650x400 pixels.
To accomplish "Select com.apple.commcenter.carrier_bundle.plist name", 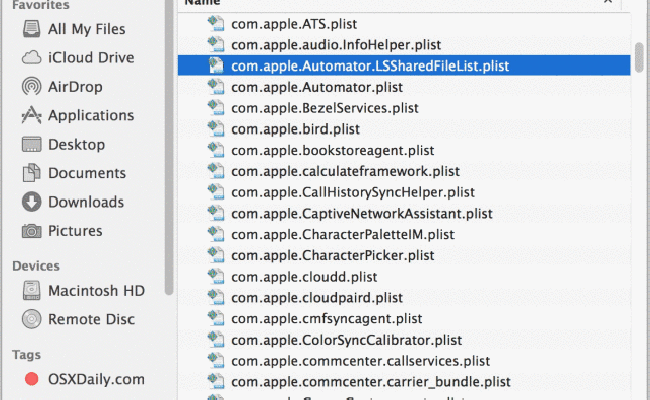I will click(371, 382).
